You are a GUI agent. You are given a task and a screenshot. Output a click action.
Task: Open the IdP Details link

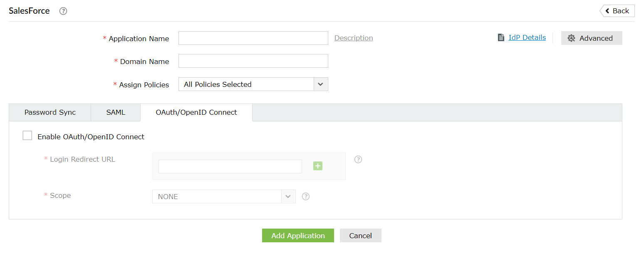point(527,37)
